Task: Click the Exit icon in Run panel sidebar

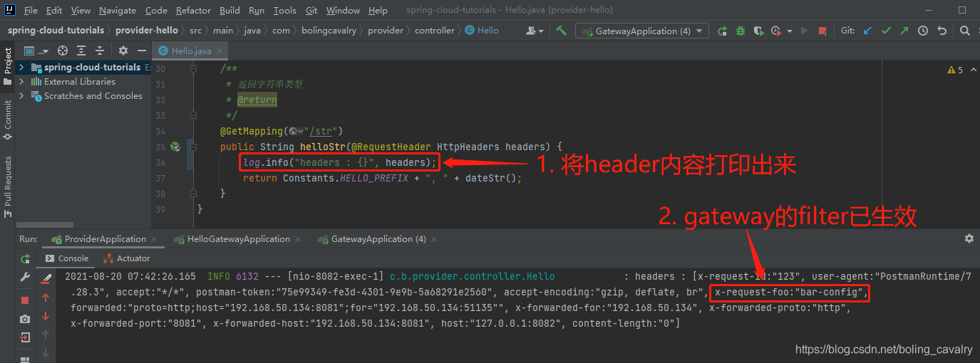Action: coord(25,337)
